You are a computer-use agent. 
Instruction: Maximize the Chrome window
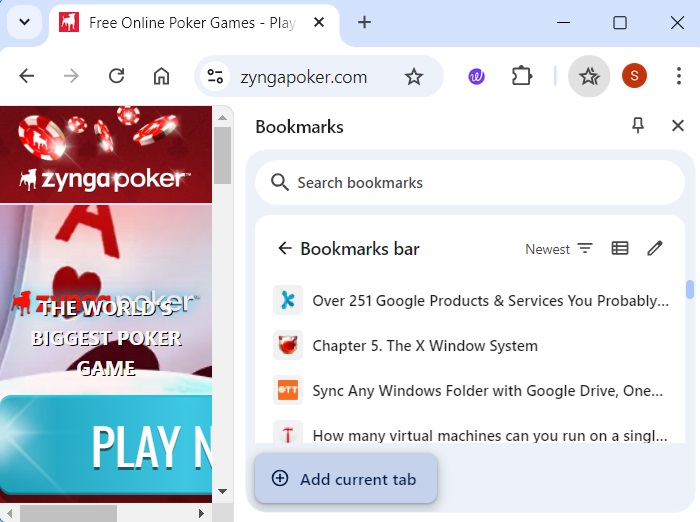620,22
